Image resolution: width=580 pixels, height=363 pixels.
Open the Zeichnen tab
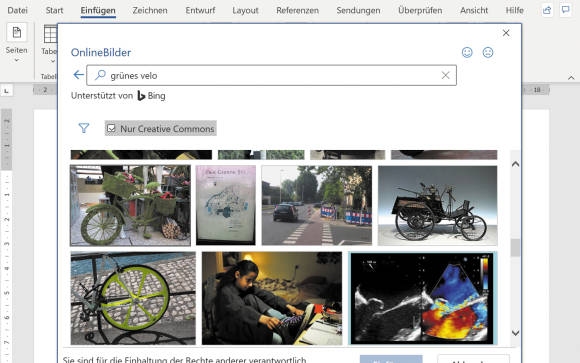click(150, 10)
